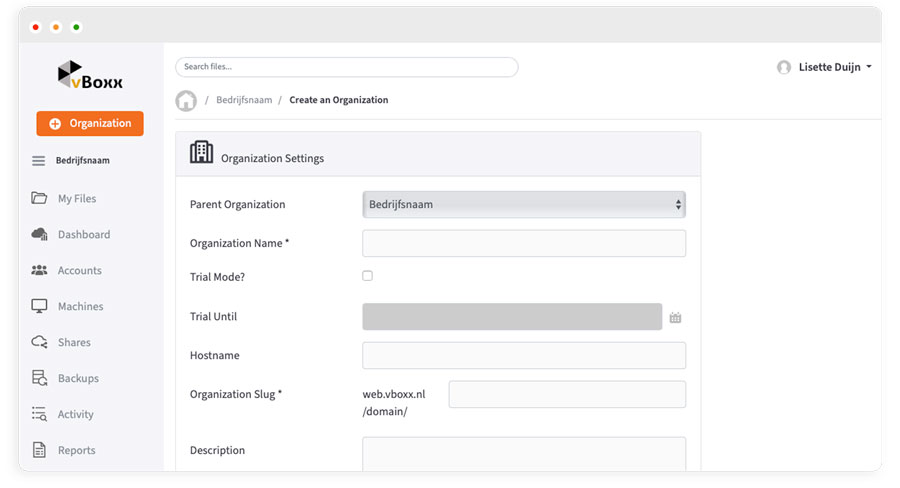Enable the Trial Mode checkbox
Image resolution: width=900 pixels, height=488 pixels.
(x=368, y=276)
